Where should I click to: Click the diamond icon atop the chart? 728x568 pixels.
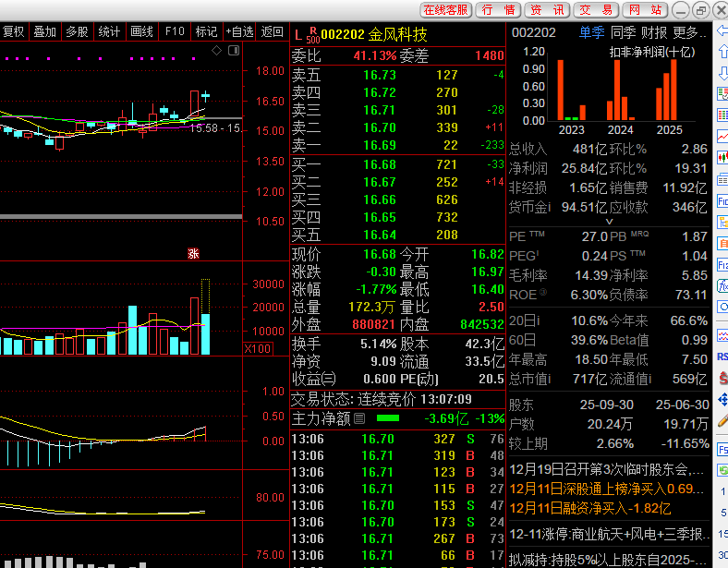[217, 50]
